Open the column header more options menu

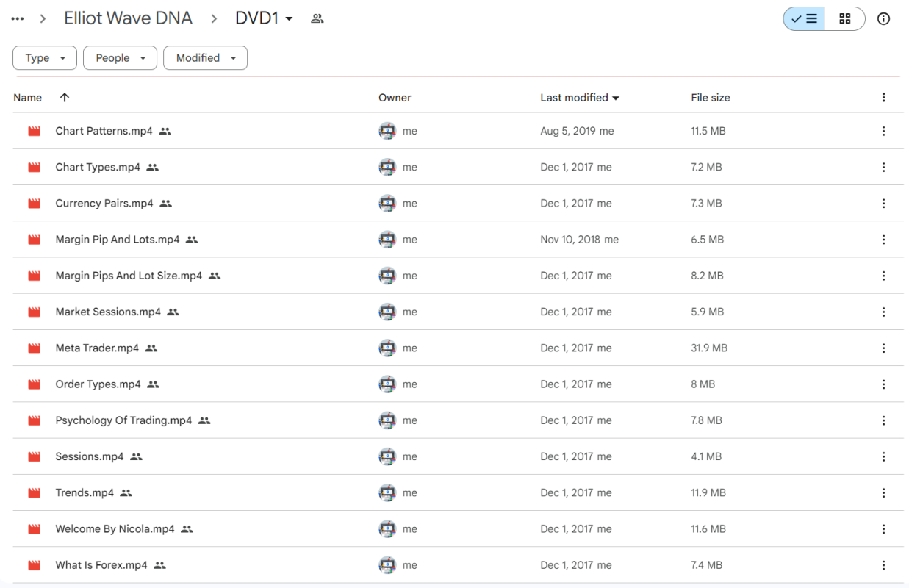coord(883,98)
